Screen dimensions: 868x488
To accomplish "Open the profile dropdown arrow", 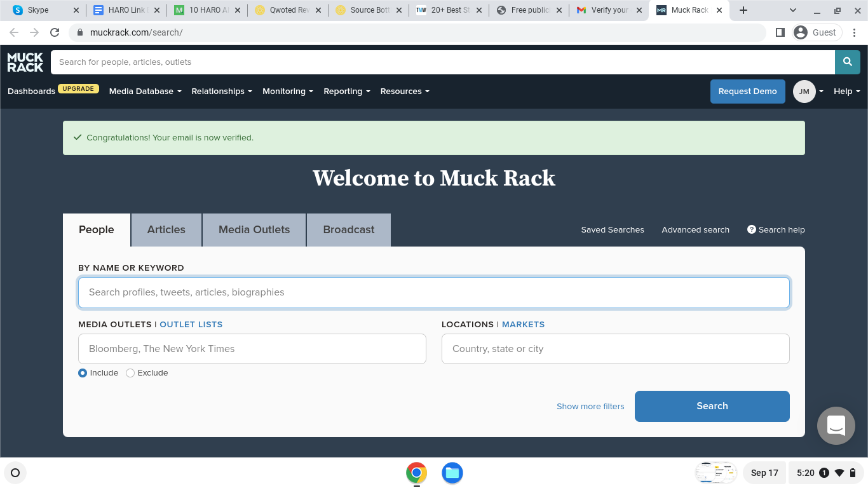I will pos(821,91).
